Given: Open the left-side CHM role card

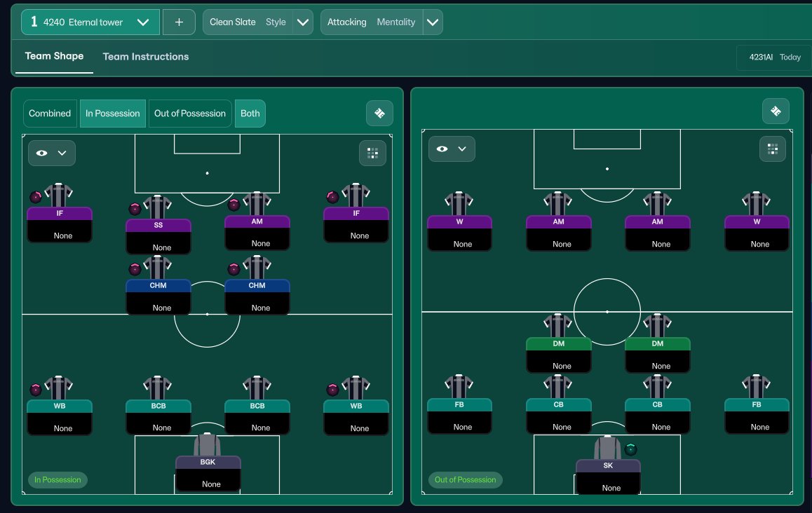Looking at the screenshot, I should (158, 297).
